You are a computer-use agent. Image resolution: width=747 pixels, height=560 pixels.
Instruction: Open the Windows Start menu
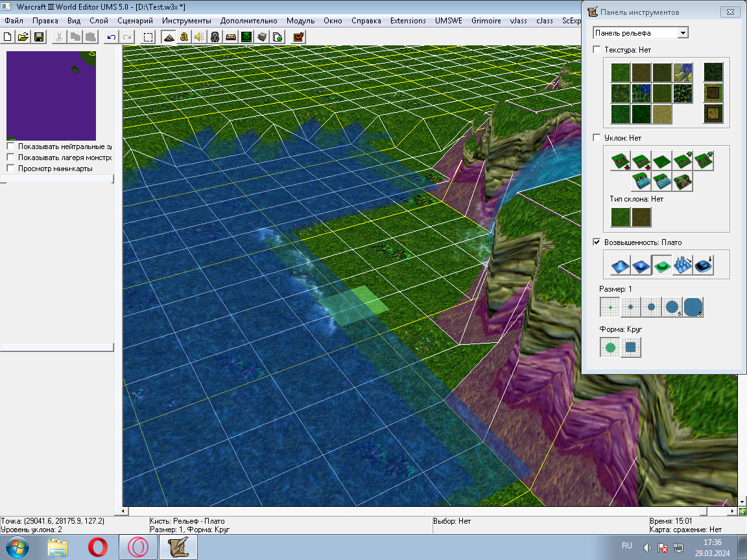pos(18,548)
